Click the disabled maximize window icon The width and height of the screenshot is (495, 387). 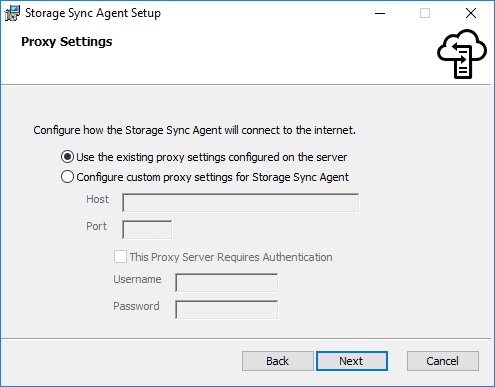click(x=425, y=13)
